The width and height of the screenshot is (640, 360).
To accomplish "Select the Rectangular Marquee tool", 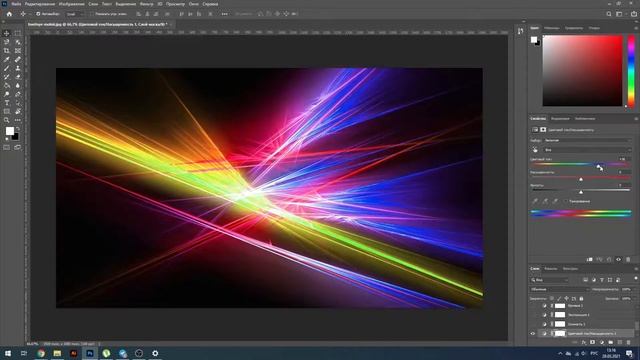I will (x=18, y=33).
